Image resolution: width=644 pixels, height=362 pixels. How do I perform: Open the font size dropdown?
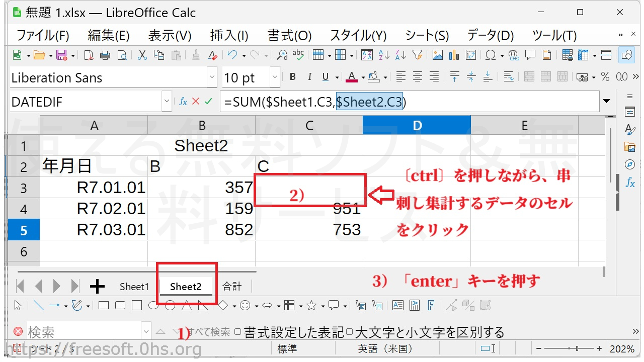(x=275, y=77)
